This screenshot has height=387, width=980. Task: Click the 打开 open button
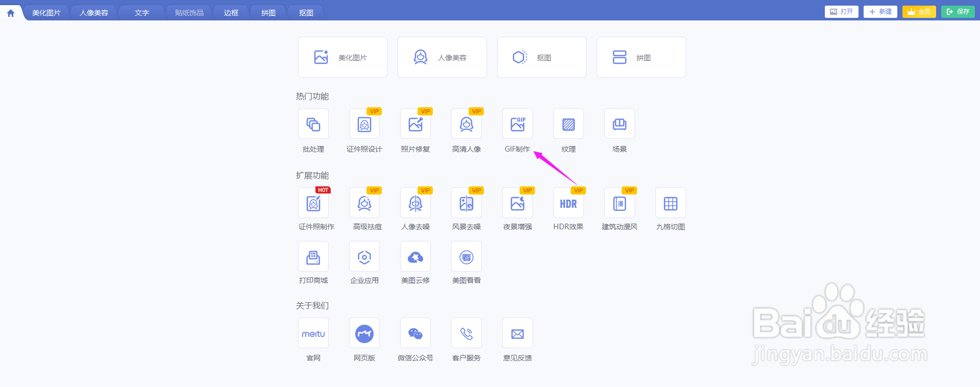(x=842, y=12)
